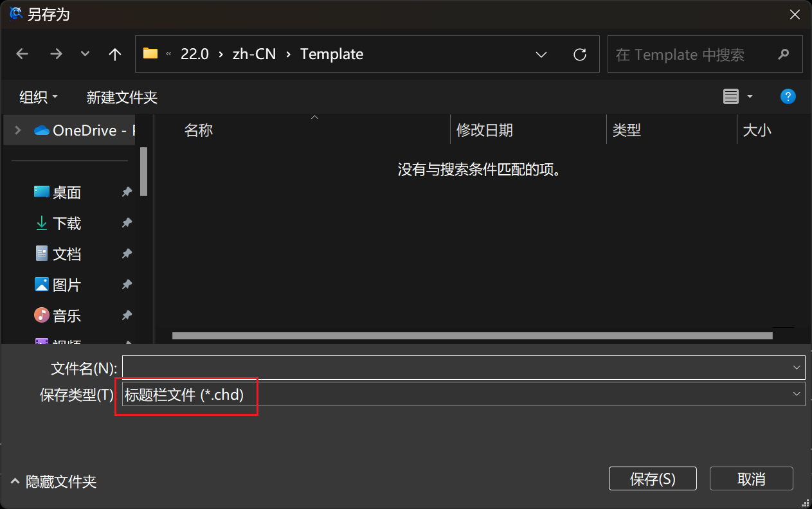This screenshot has width=812, height=509.
Task: Click the search magnifier icon
Action: 783,55
